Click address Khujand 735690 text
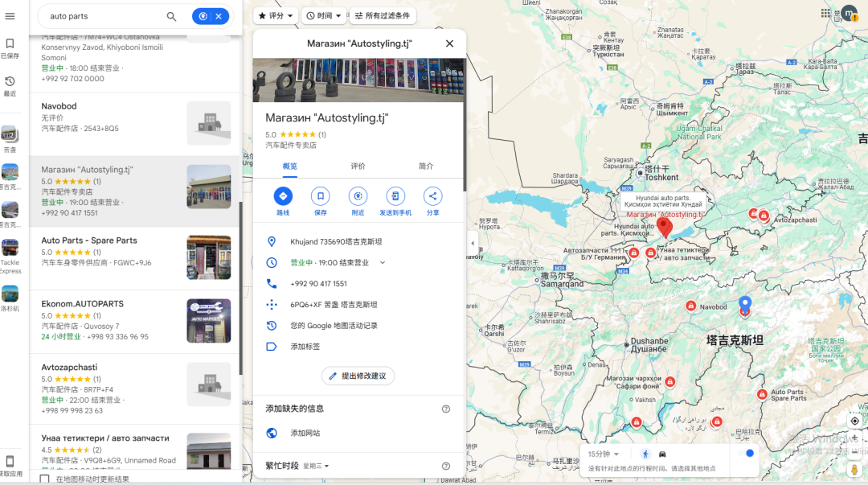Image resolution: width=868 pixels, height=485 pixels. (336, 241)
